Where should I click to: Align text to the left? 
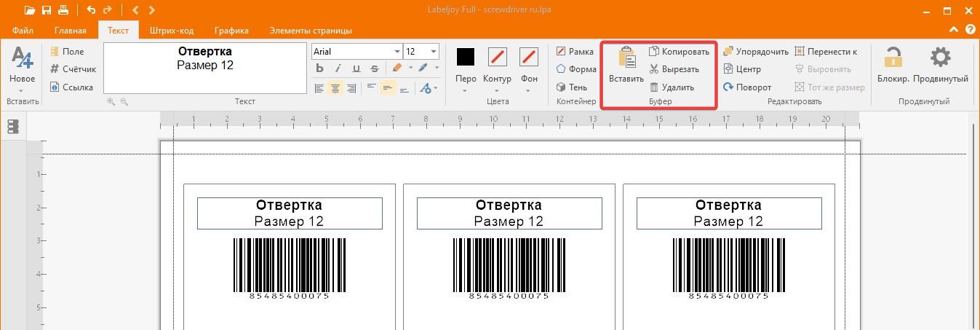(x=319, y=88)
